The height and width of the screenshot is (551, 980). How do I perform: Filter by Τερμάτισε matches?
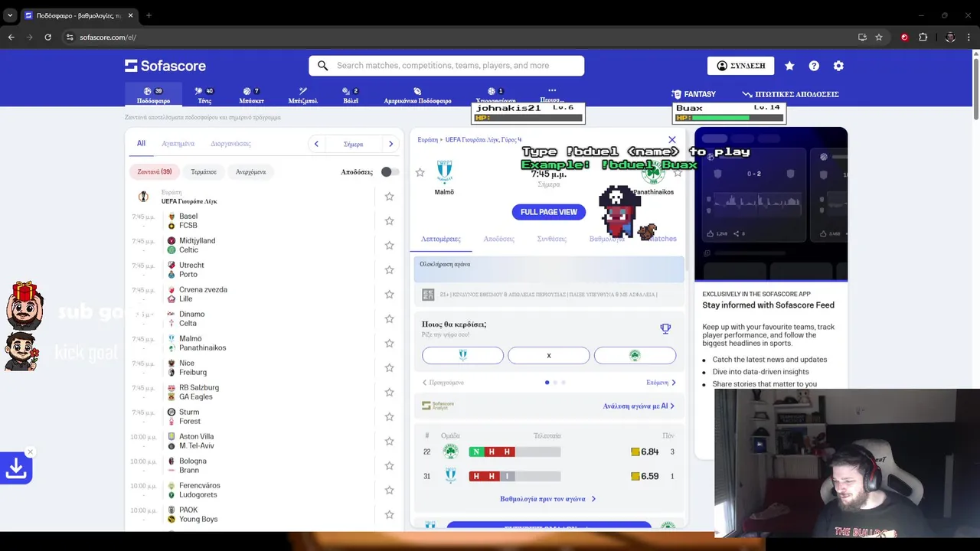[204, 172]
